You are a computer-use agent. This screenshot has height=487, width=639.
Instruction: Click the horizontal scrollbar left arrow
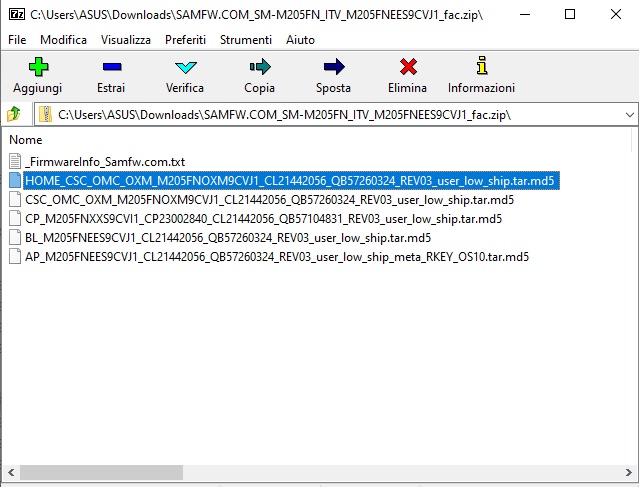click(x=11, y=472)
